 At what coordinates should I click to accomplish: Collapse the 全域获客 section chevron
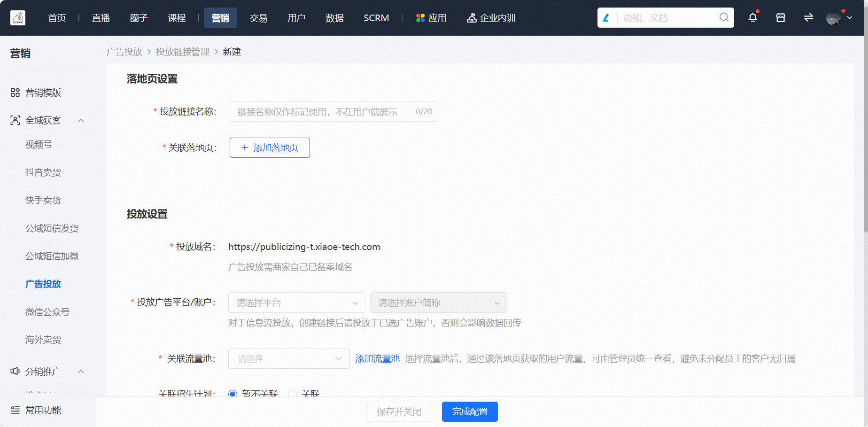pyautogui.click(x=81, y=121)
